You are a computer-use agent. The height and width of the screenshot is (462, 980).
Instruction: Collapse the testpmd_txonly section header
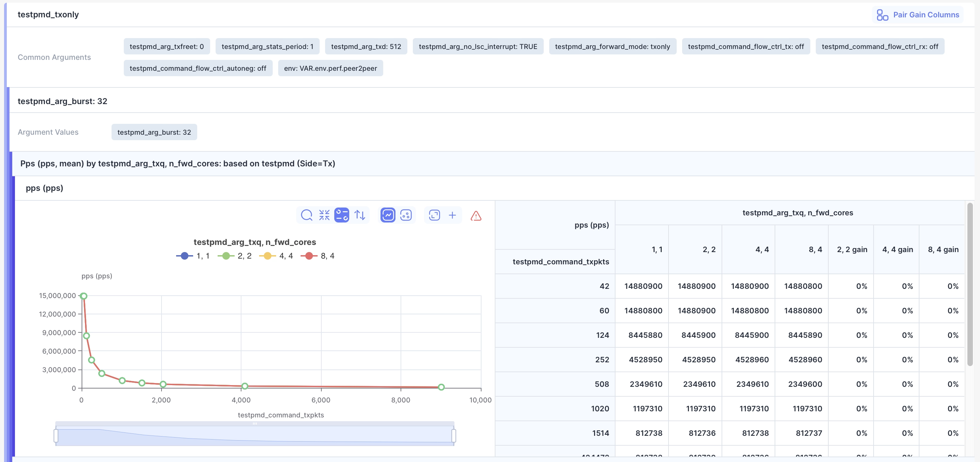tap(48, 15)
